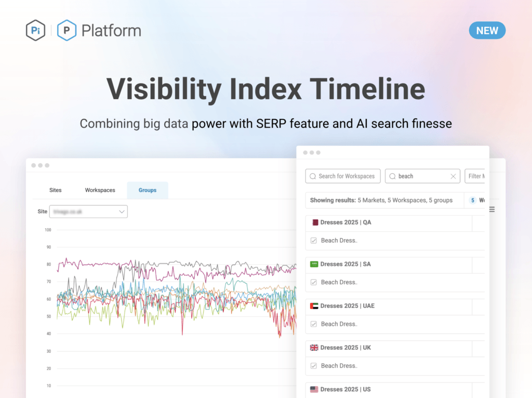
Task: Click the hamburger menu icon beside chart
Action: (x=491, y=210)
